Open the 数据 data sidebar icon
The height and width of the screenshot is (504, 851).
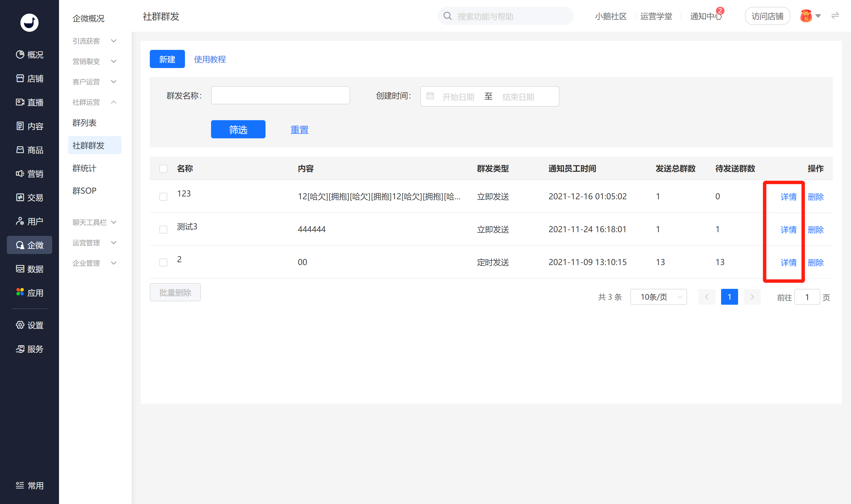click(20, 269)
